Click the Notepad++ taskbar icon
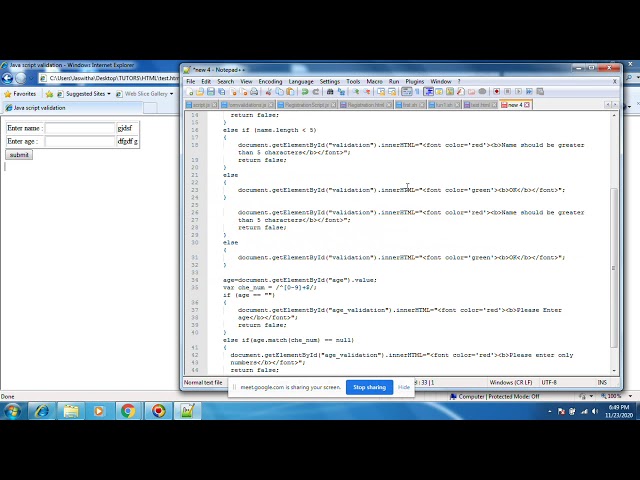This screenshot has width=640, height=480. point(187,411)
